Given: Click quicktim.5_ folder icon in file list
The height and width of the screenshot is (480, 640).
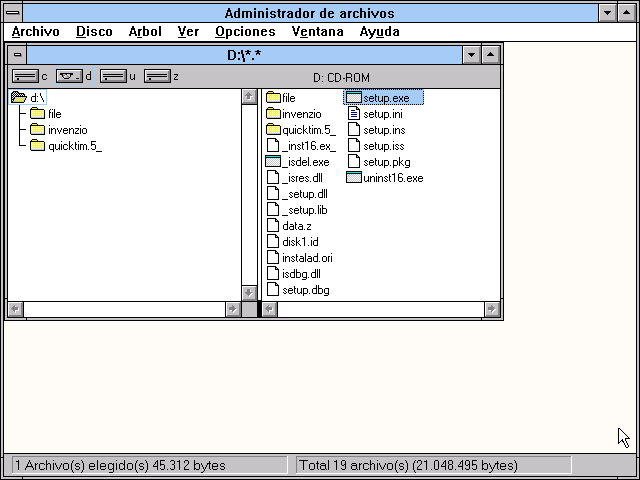Looking at the screenshot, I should click(273, 130).
